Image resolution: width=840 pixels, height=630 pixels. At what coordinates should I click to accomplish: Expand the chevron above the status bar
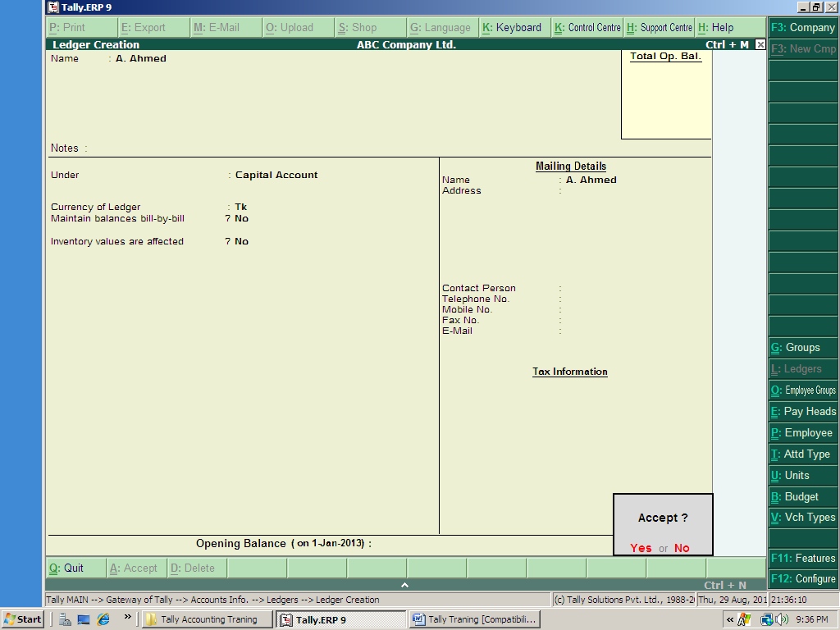(404, 585)
